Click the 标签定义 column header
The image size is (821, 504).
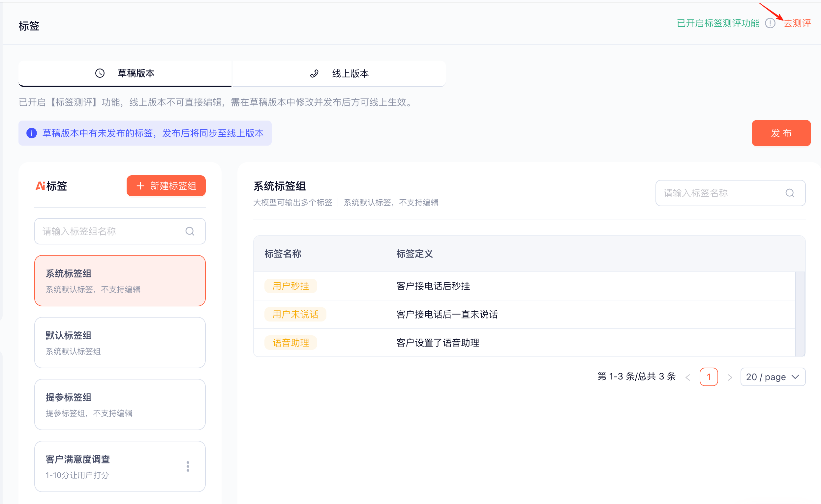(415, 254)
